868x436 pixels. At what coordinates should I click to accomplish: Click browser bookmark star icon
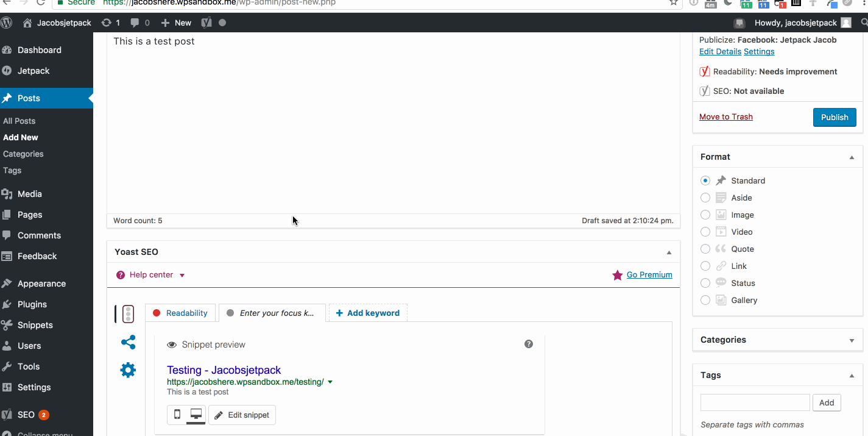pos(674,2)
